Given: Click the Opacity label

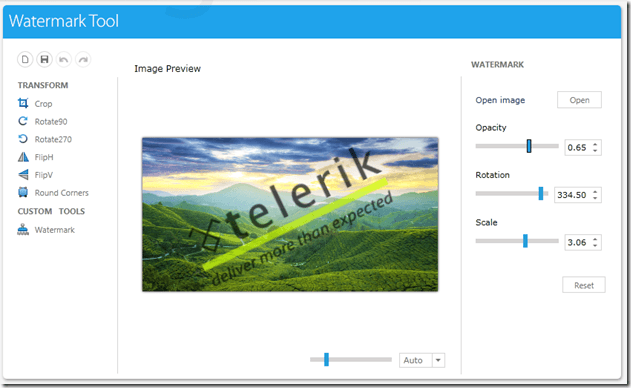Looking at the screenshot, I should [491, 128].
